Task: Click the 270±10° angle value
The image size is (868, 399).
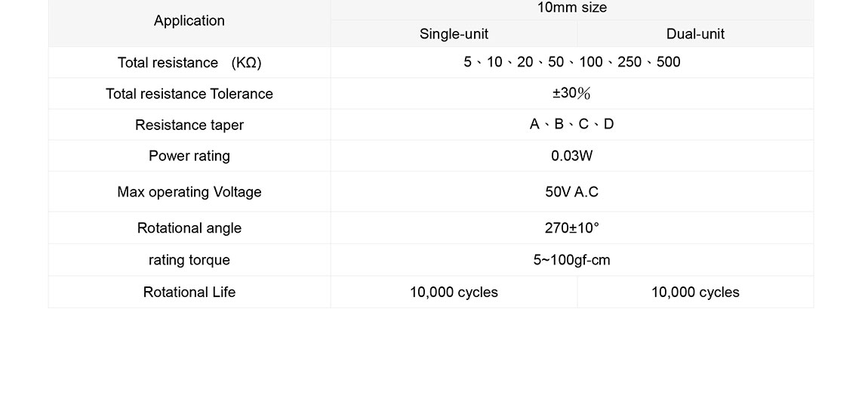Action: pos(571,228)
